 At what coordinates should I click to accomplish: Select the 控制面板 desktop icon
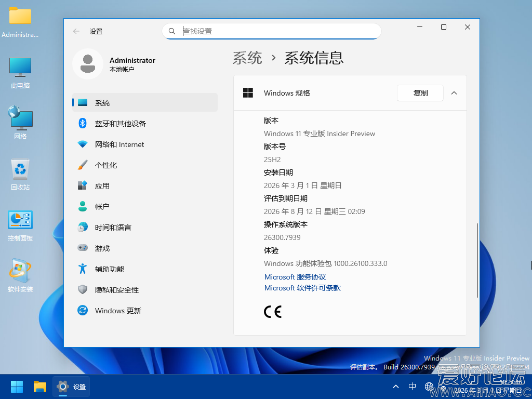click(20, 225)
